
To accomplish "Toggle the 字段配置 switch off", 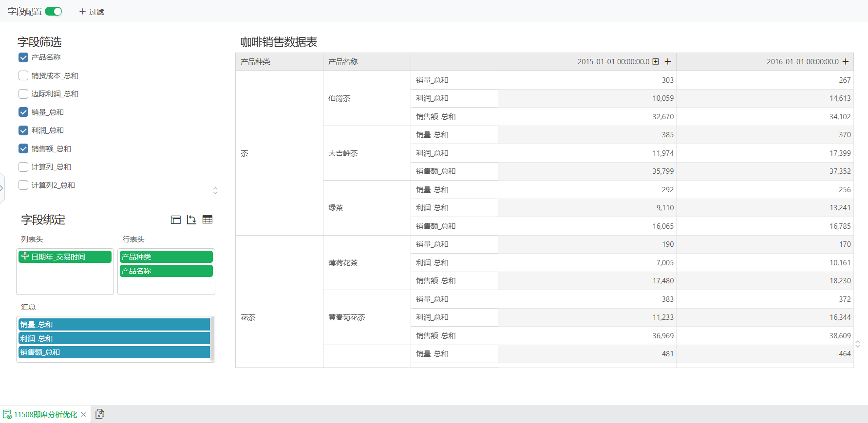I will [x=54, y=11].
